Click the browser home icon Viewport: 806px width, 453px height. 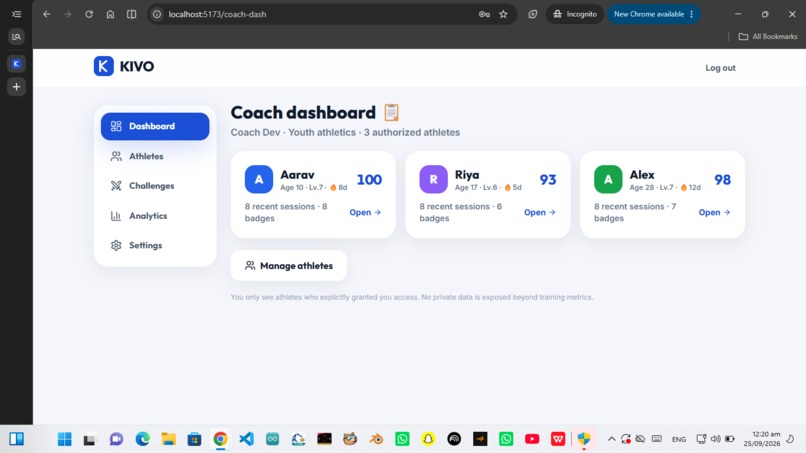point(110,14)
